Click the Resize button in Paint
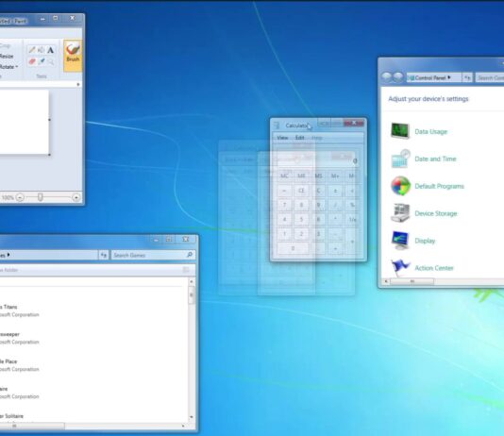This screenshot has height=436, width=504. click(7, 57)
